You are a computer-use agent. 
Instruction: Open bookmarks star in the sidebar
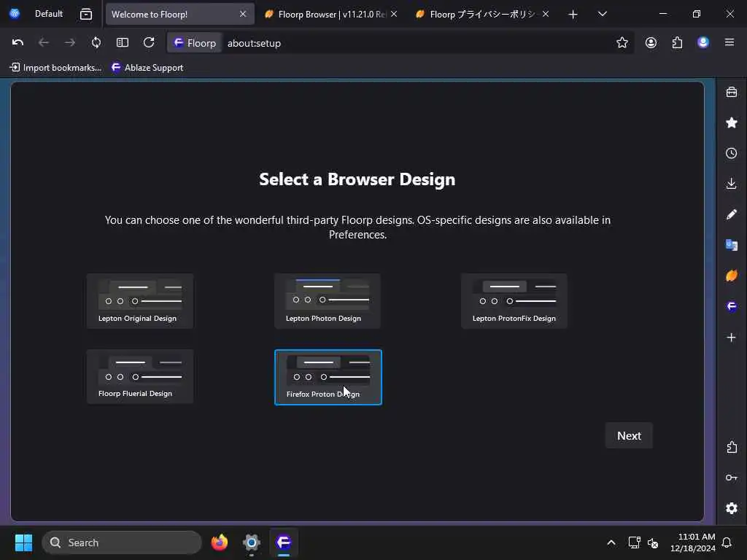coord(731,122)
